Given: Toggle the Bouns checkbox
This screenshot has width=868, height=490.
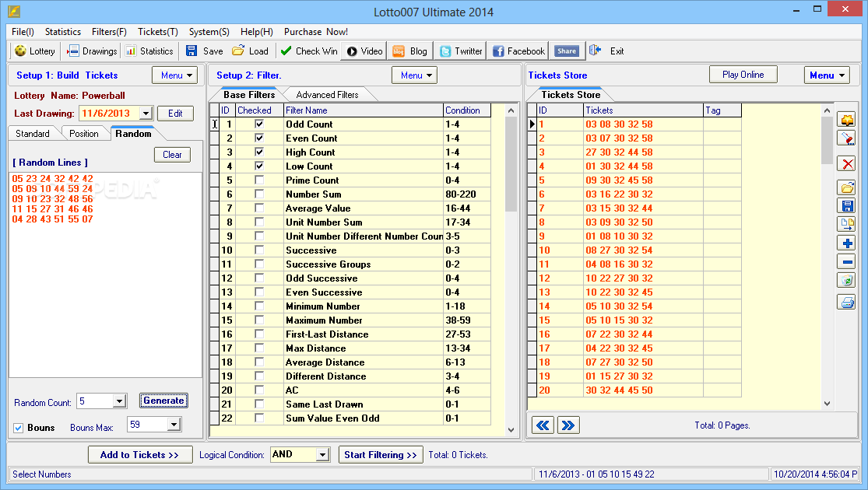Looking at the screenshot, I should (x=18, y=428).
